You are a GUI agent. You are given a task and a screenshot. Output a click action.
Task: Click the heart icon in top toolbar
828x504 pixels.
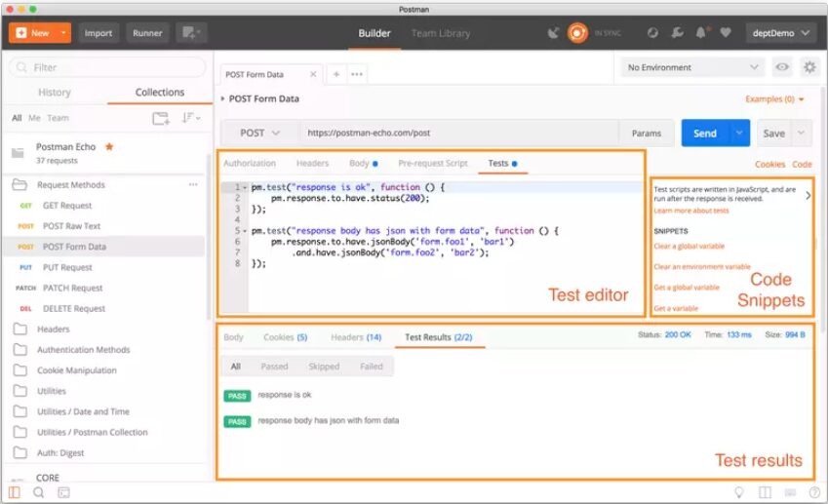pos(725,33)
